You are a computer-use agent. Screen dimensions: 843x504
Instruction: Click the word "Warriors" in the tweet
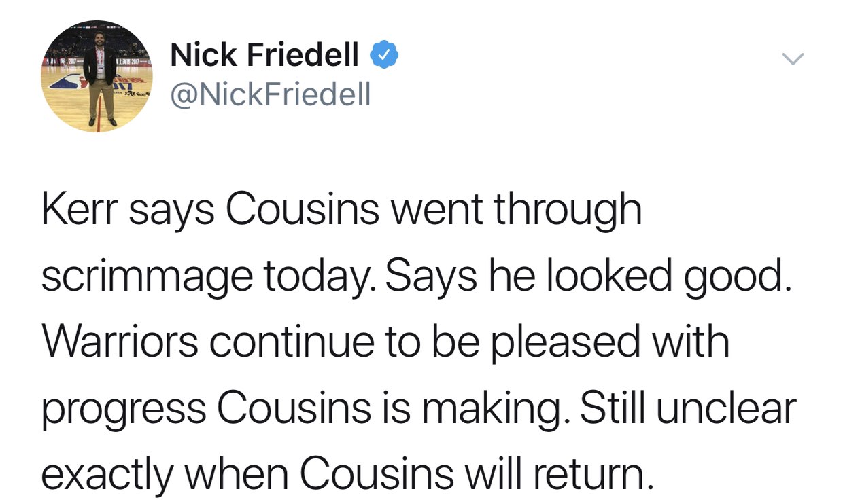click(121, 343)
